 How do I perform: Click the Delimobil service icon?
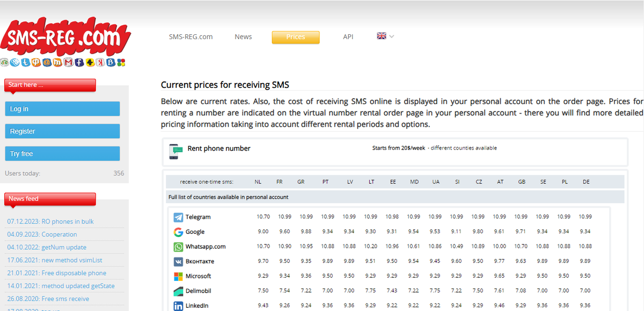(x=178, y=291)
